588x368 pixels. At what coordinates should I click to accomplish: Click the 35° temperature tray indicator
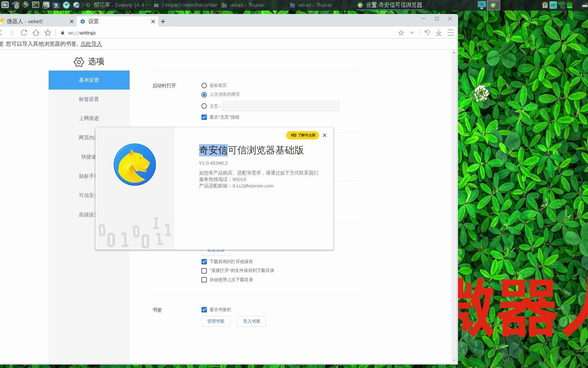[553, 5]
